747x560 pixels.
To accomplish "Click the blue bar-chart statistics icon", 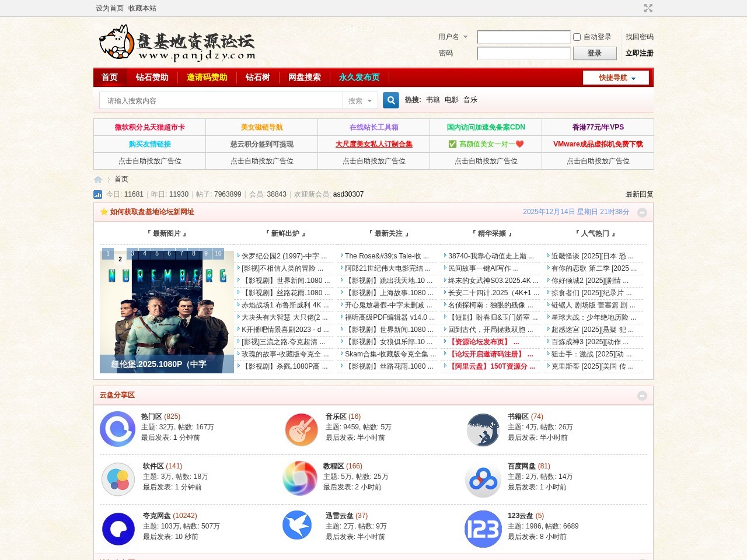I will 97,194.
